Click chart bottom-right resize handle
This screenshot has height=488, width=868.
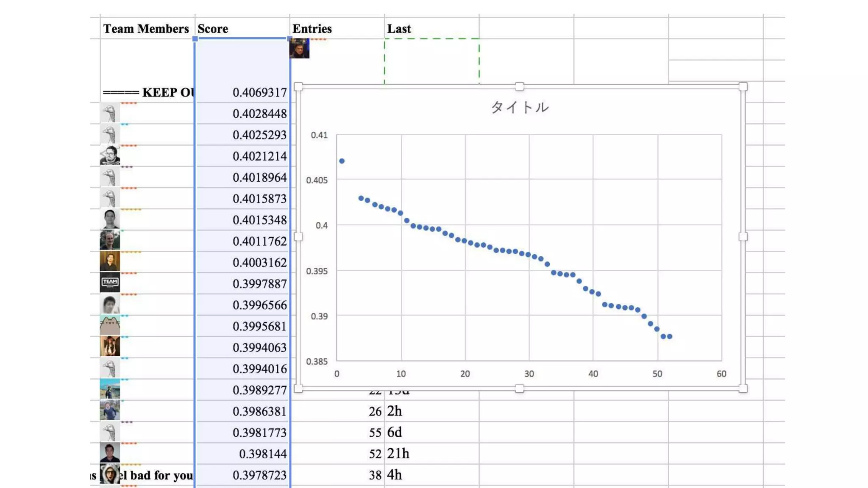pyautogui.click(x=743, y=388)
